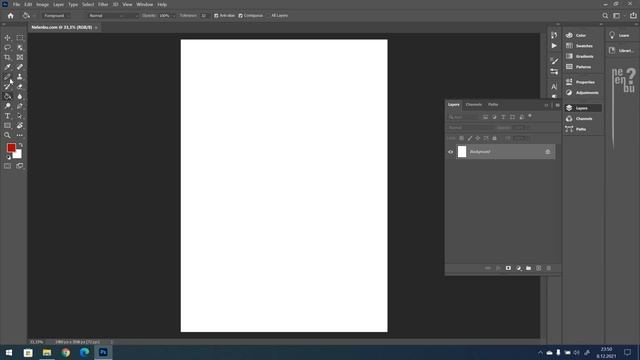This screenshot has height=360, width=640.
Task: Select the Path Selection tool
Action: (20, 116)
